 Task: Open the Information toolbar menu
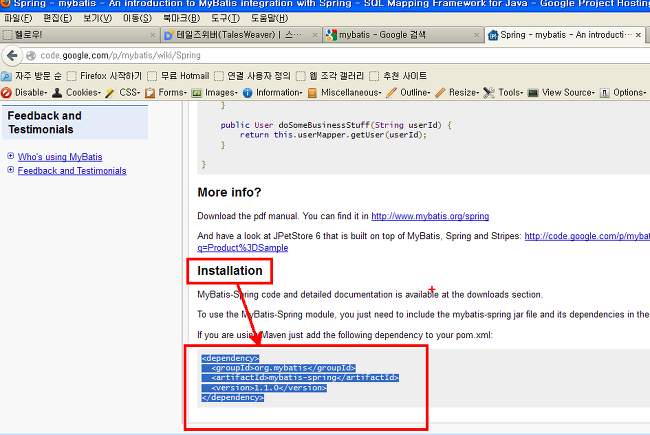[273, 92]
